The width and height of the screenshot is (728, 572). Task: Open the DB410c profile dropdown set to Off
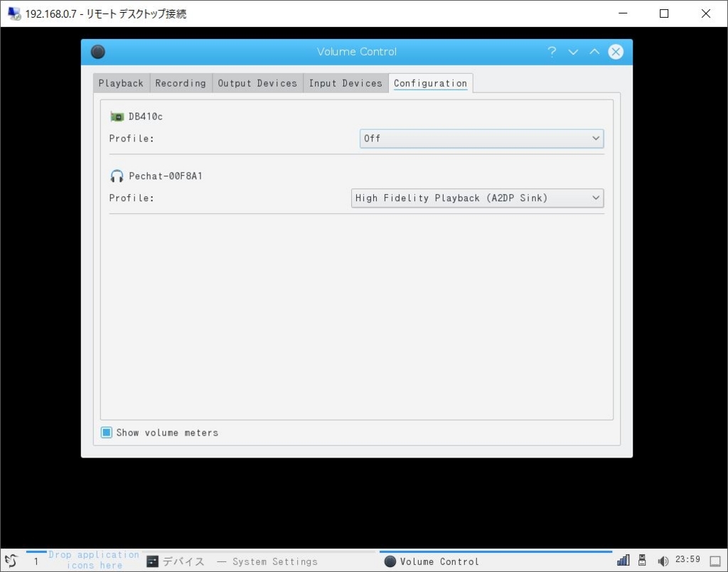pyautogui.click(x=481, y=139)
